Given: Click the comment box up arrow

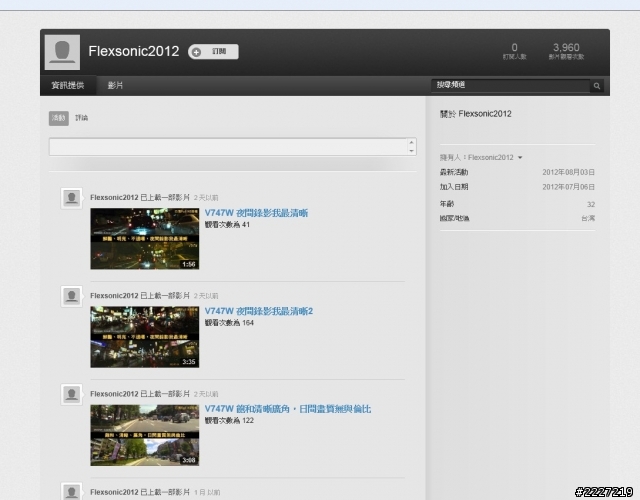Looking at the screenshot, I should [412, 142].
